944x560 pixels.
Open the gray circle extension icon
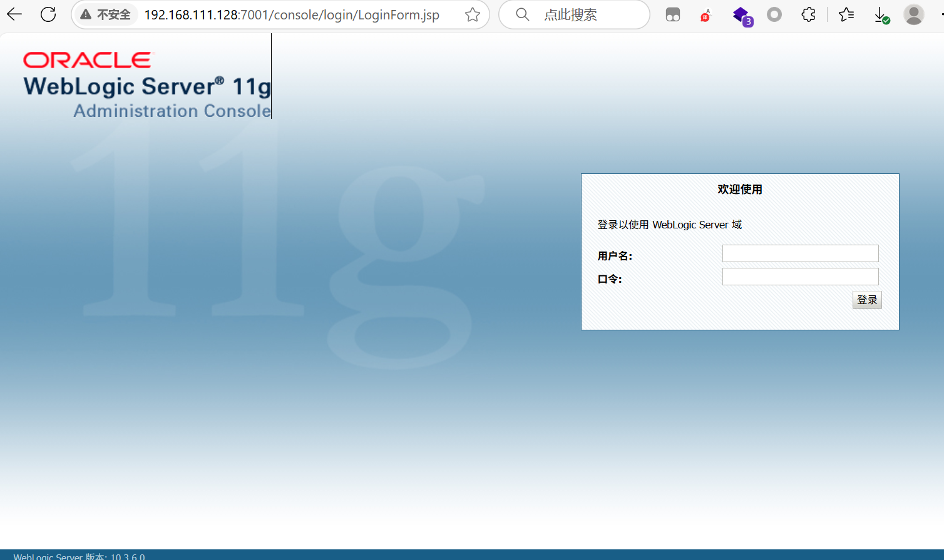coord(774,14)
